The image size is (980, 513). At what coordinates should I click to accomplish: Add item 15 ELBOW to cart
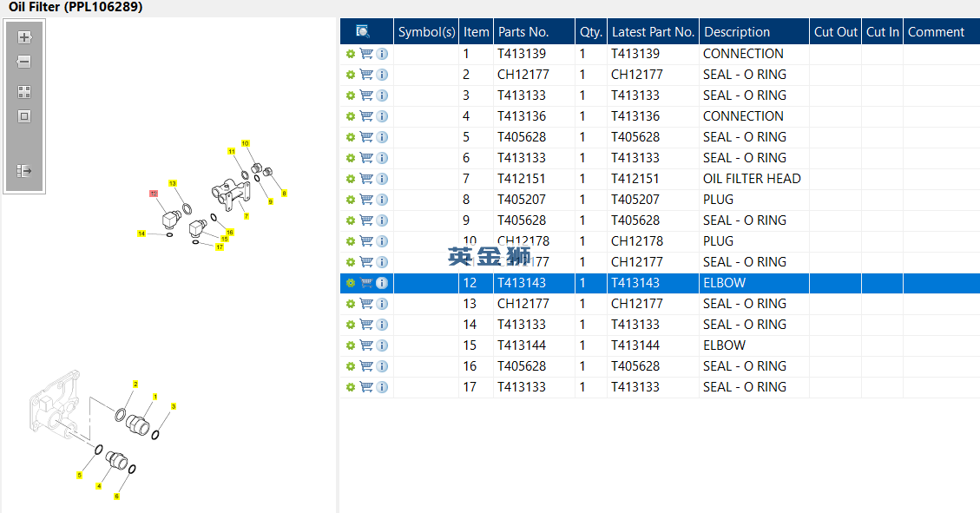[x=366, y=345]
